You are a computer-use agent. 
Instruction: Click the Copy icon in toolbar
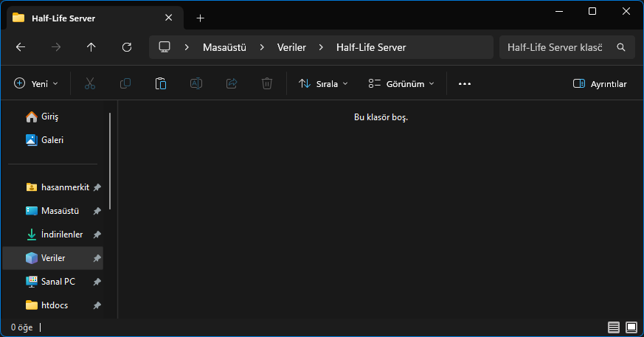pyautogui.click(x=125, y=84)
